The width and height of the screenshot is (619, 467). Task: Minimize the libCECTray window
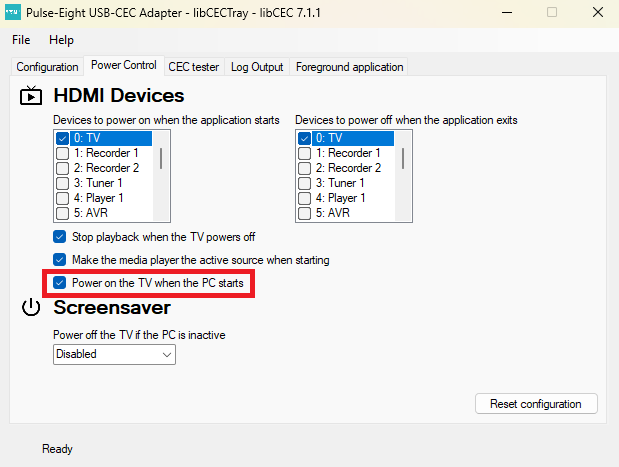click(x=507, y=13)
